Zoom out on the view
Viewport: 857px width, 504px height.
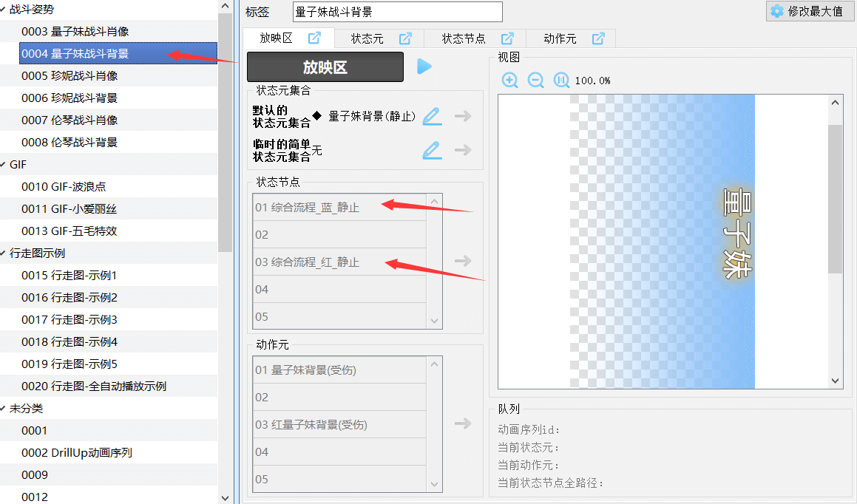pos(535,81)
